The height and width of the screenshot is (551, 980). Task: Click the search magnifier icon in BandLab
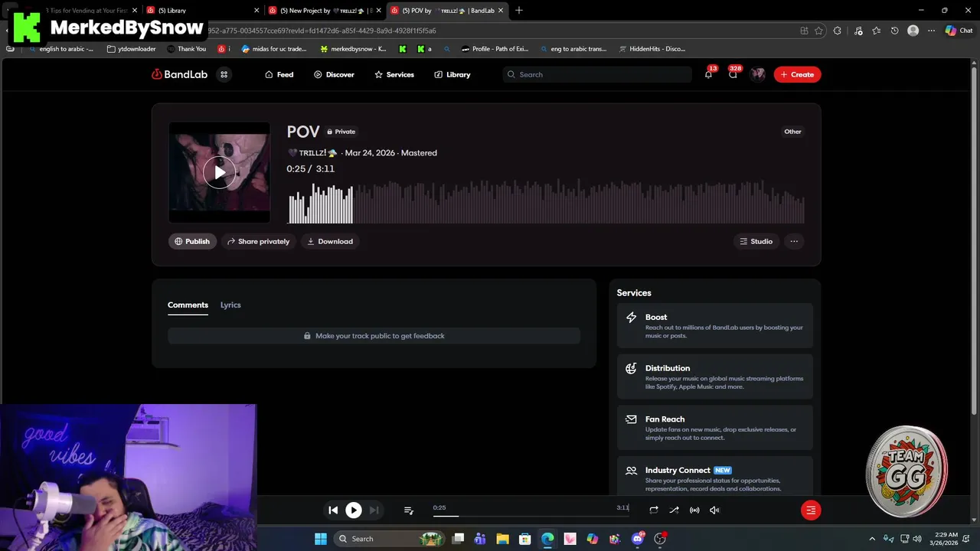tap(511, 74)
